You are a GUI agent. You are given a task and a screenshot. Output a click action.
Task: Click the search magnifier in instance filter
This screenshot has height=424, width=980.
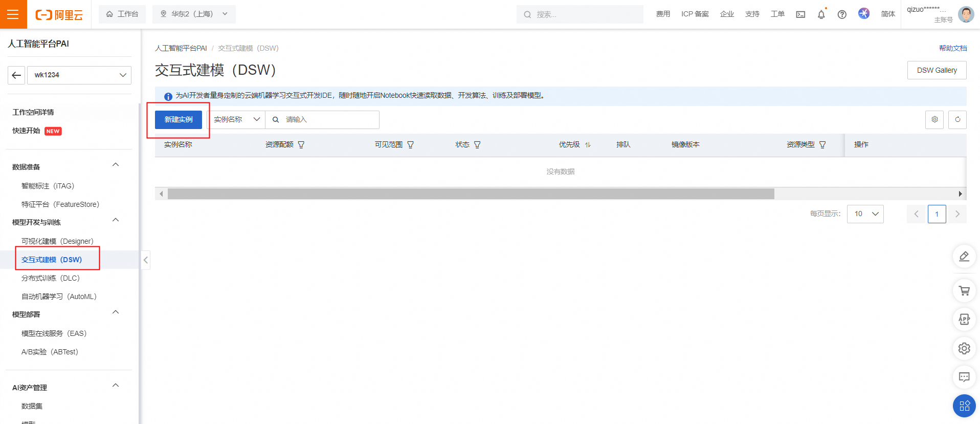pyautogui.click(x=276, y=120)
